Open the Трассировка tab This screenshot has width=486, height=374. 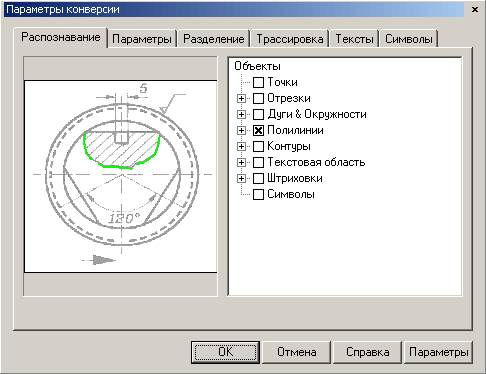tap(290, 39)
